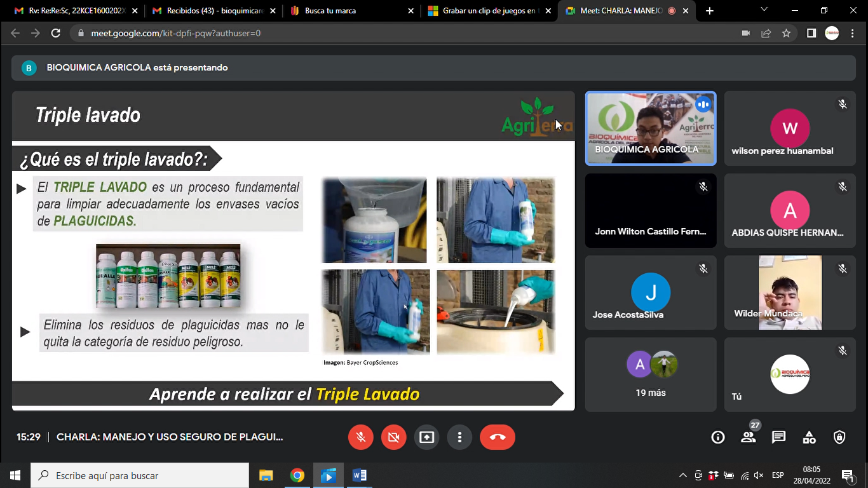The height and width of the screenshot is (488, 868).
Task: Turn on the camera in Meet
Action: click(393, 437)
